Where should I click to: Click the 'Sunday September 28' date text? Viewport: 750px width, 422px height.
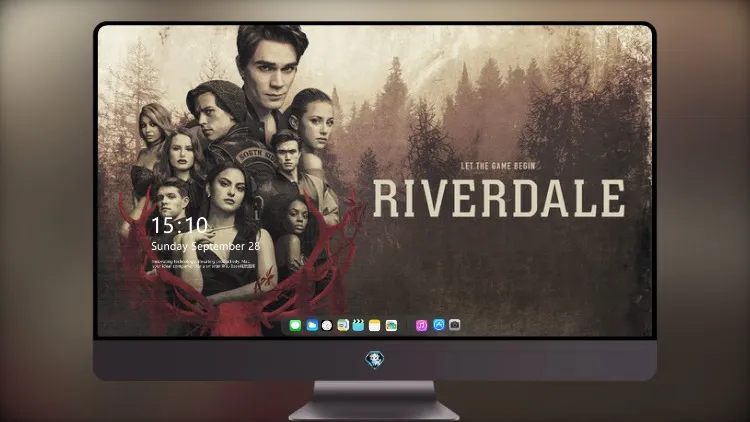[x=206, y=246]
